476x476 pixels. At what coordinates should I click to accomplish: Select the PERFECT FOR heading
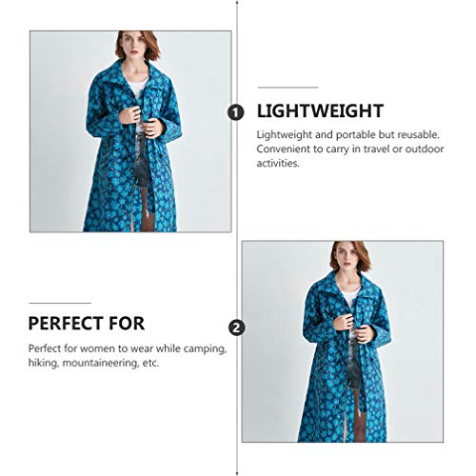87,324
